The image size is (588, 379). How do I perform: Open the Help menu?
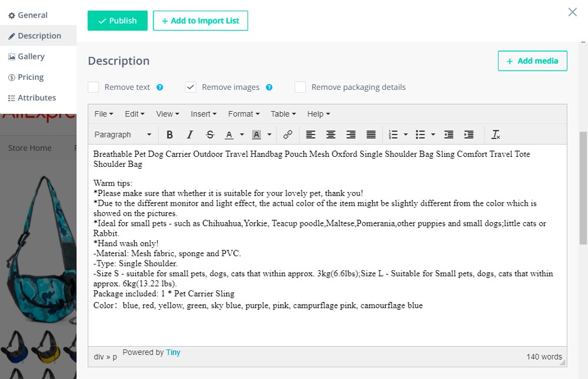318,114
